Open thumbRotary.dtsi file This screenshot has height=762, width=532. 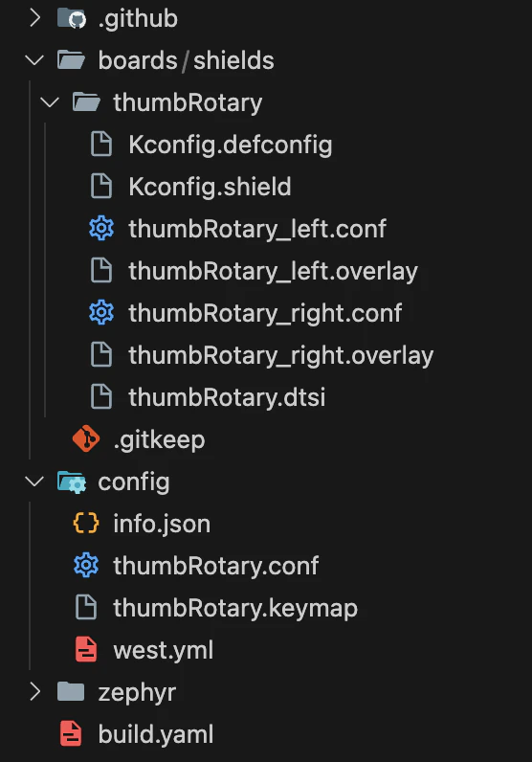pos(227,397)
